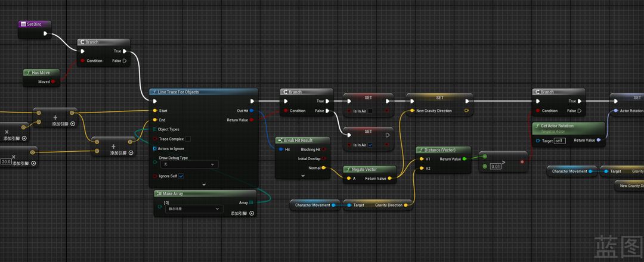Uncheck the Ignore Self checkbox
Viewport: 644px width, 262px height.
[x=181, y=176]
